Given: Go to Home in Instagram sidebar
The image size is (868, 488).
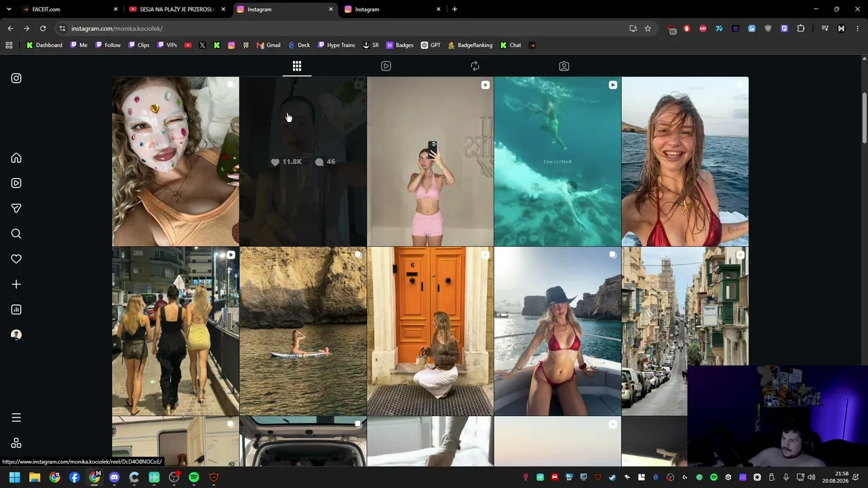Looking at the screenshot, I should tap(16, 158).
